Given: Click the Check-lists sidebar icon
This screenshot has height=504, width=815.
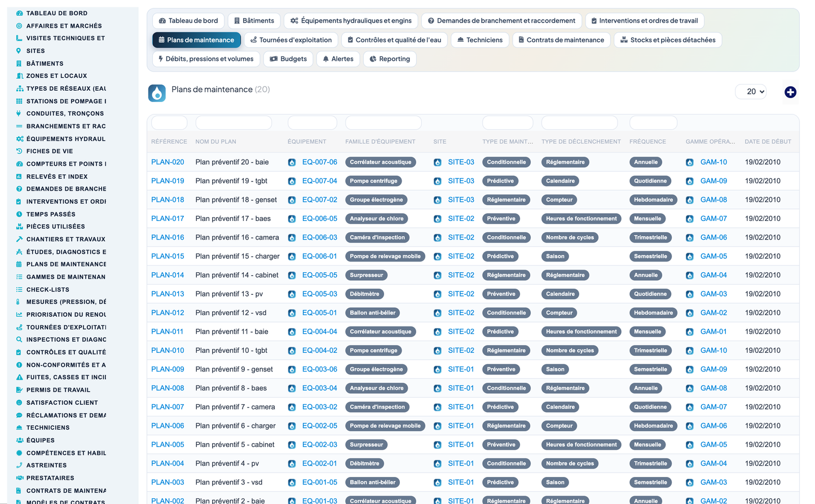Looking at the screenshot, I should tap(19, 289).
